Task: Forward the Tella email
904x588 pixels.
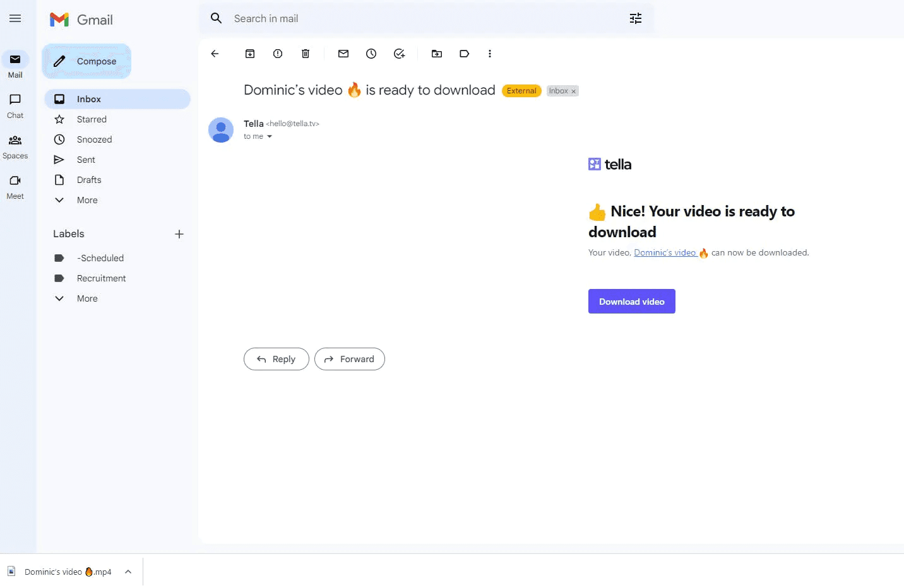Action: (x=350, y=359)
